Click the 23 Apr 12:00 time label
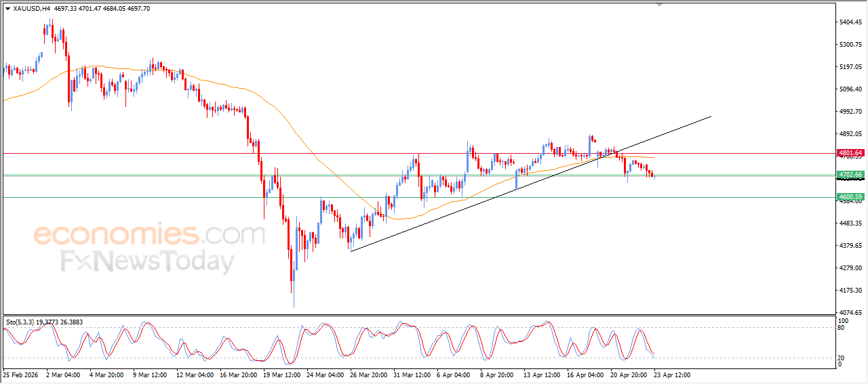868x384 pixels. pyautogui.click(x=672, y=374)
